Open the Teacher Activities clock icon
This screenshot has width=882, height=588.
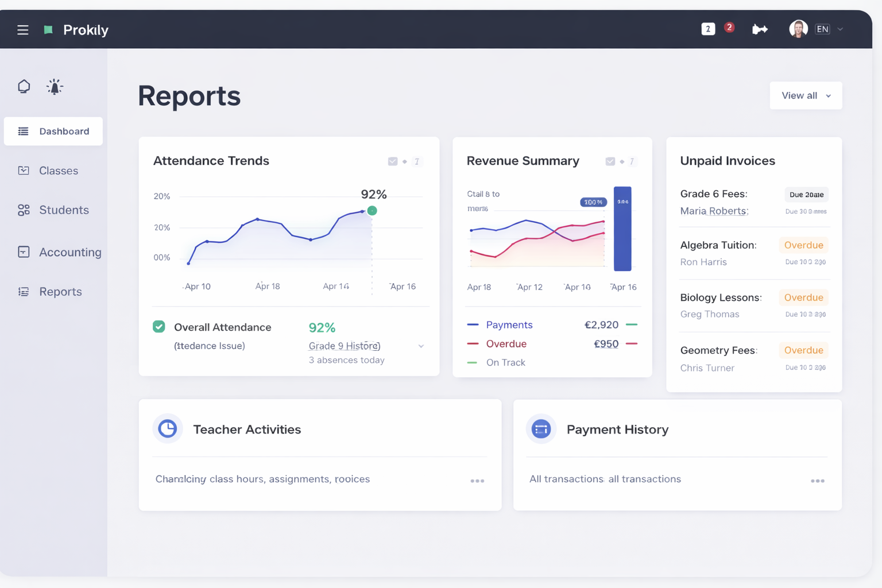168,429
